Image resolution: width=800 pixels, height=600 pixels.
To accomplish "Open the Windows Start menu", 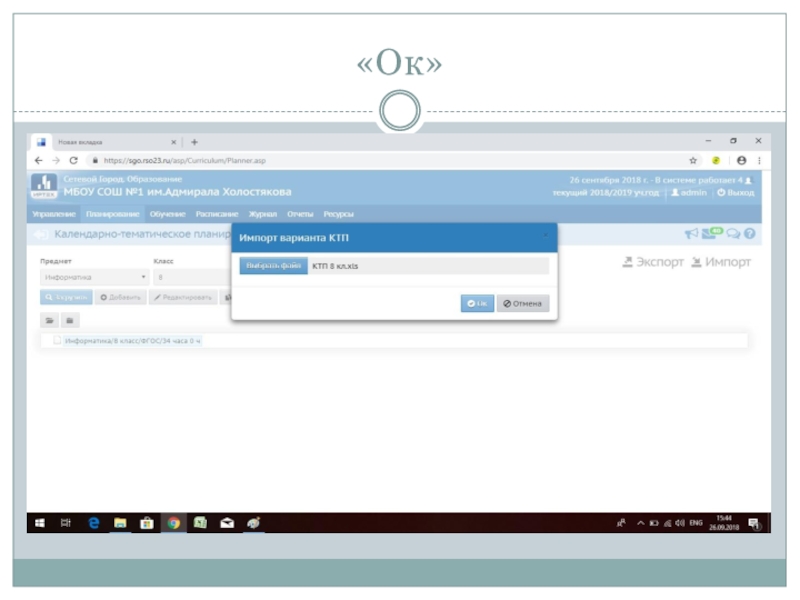I will [x=40, y=523].
